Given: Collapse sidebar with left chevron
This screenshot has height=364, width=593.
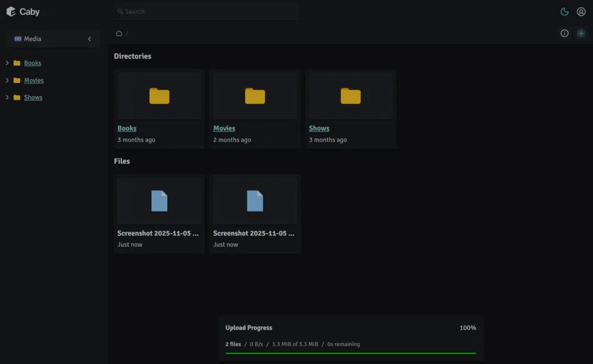Looking at the screenshot, I should (x=90, y=39).
